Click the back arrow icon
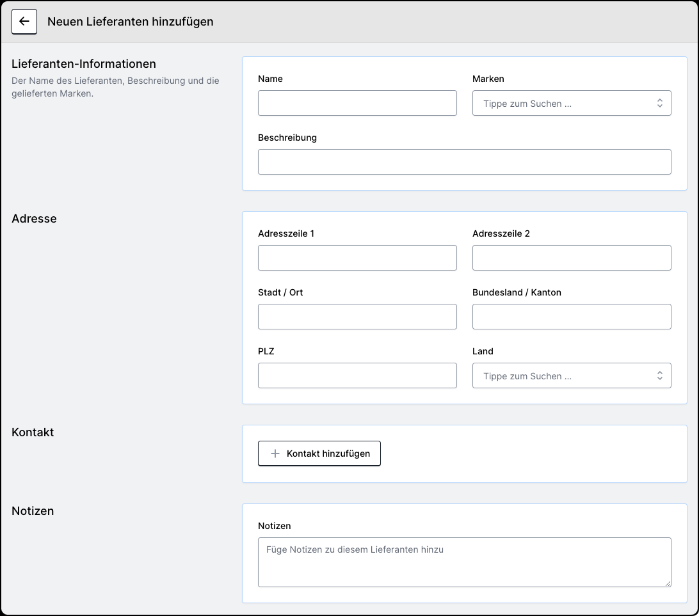 point(24,22)
